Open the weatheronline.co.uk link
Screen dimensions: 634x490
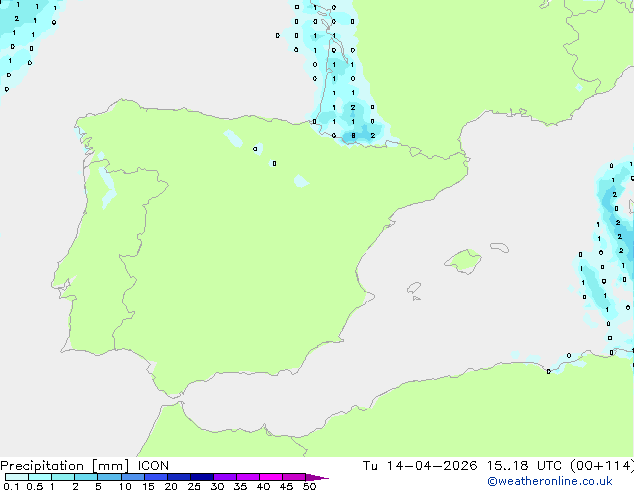tap(550, 481)
